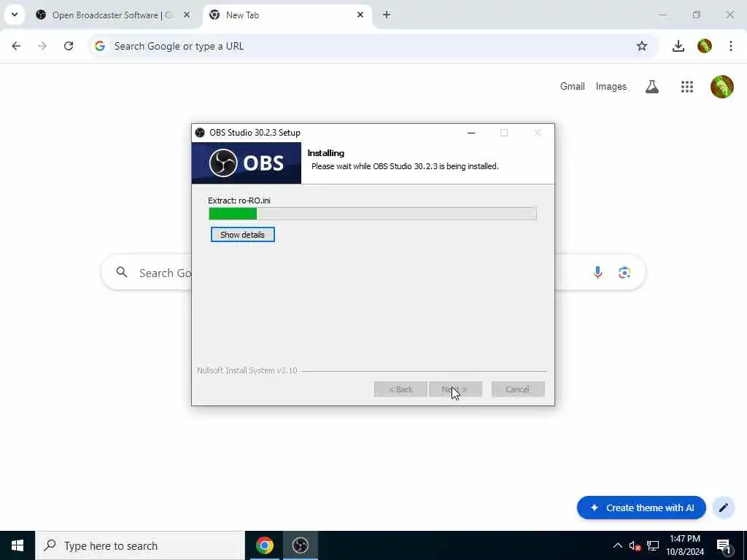747x560 pixels.
Task: Search by image with Google Lens icon
Action: click(x=624, y=273)
